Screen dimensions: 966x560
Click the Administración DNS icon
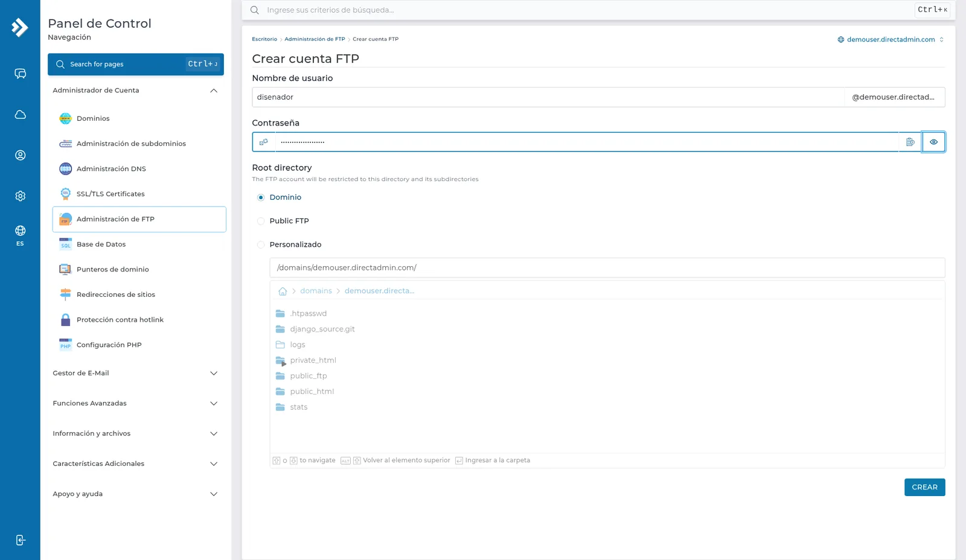click(x=65, y=169)
